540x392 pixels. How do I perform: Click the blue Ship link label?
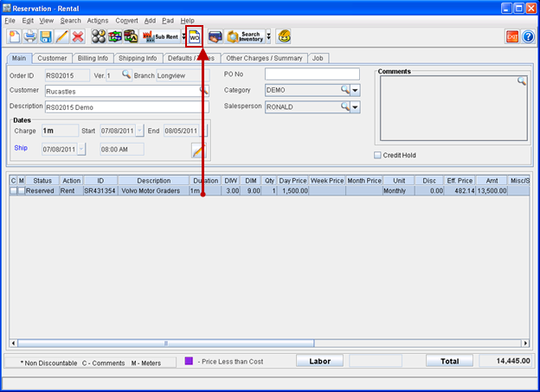pos(21,148)
